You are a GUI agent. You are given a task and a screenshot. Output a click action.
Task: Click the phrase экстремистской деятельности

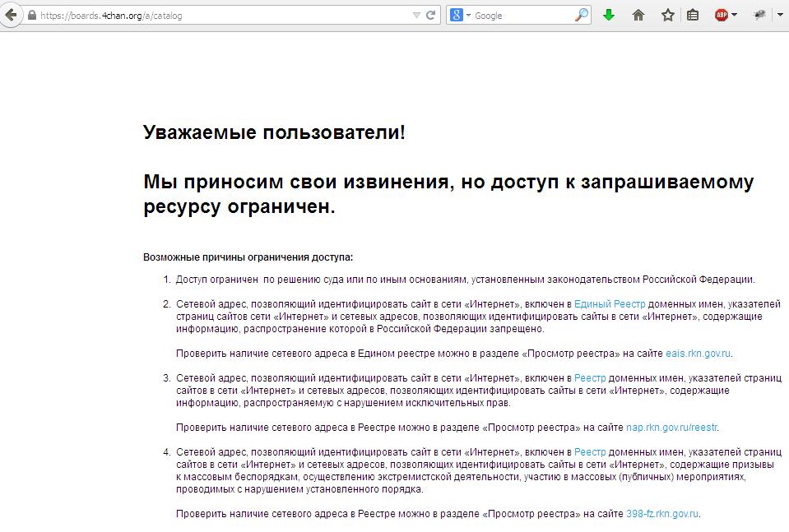(449, 477)
